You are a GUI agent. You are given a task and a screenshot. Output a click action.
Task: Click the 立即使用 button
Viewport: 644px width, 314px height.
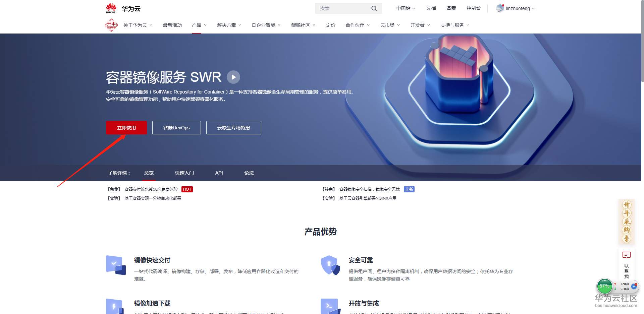[126, 128]
